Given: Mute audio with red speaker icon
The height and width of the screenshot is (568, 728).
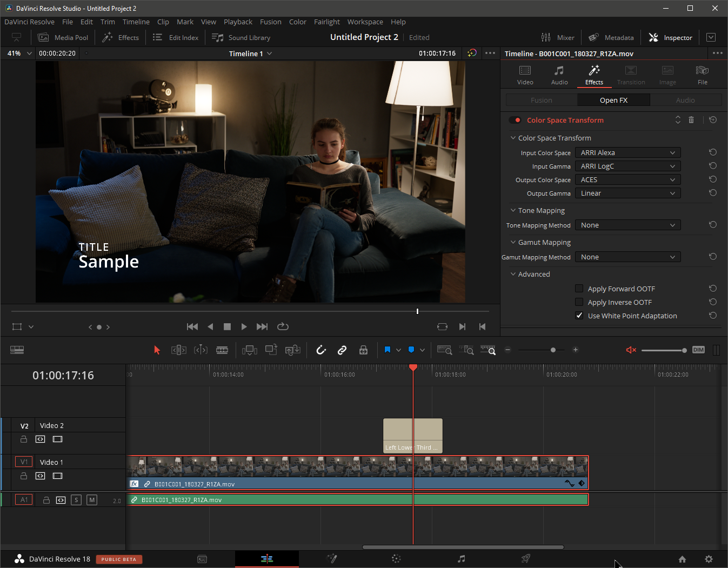Looking at the screenshot, I should click(631, 350).
